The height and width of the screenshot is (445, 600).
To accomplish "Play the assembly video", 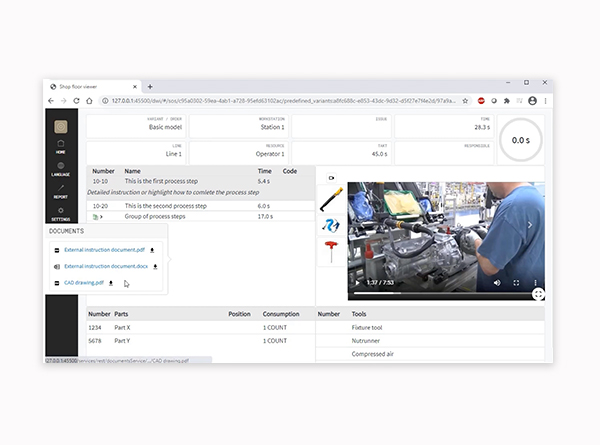I will [358, 283].
